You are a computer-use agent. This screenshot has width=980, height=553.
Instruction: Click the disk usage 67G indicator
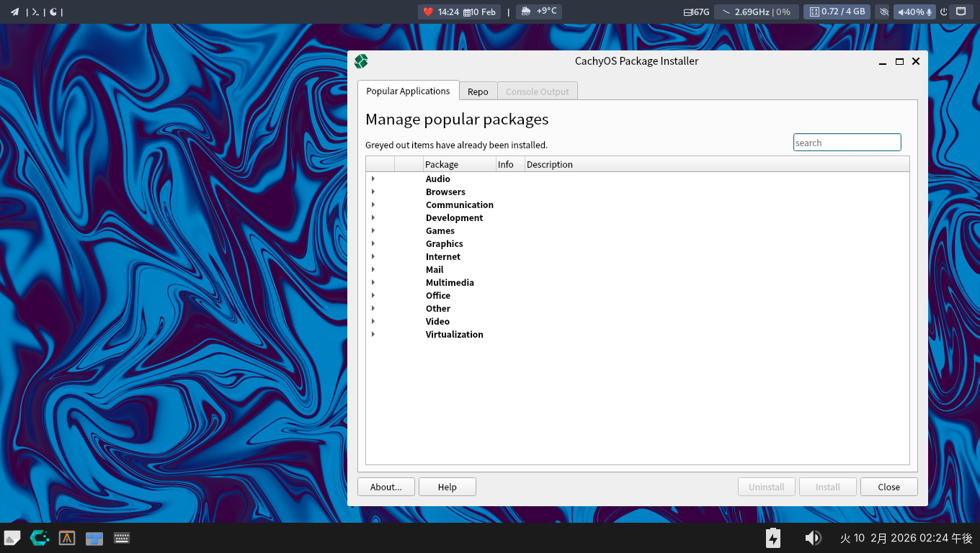697,12
